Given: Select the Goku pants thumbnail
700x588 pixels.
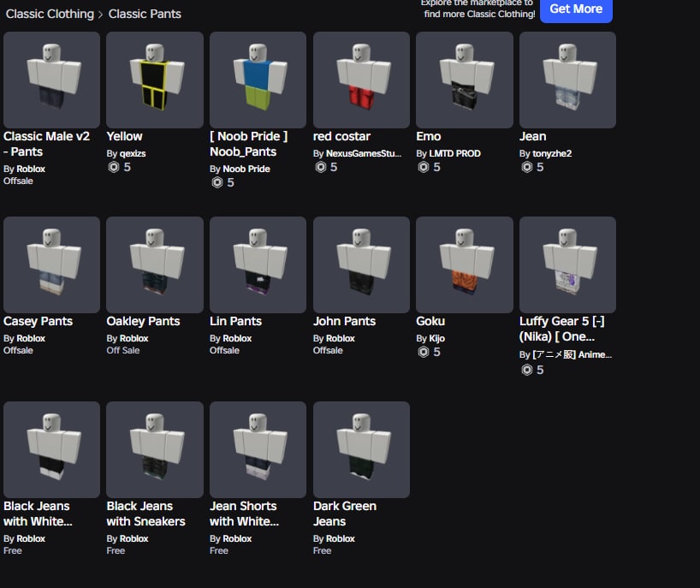Looking at the screenshot, I should 465,264.
